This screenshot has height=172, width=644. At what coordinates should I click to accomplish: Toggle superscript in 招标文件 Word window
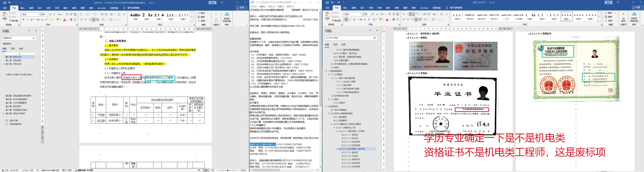pos(46,20)
